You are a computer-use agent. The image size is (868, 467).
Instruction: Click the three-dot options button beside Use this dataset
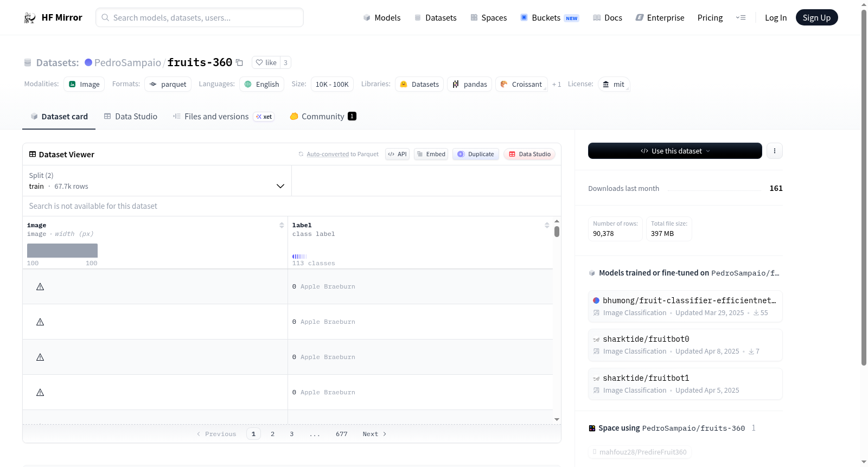tap(775, 151)
